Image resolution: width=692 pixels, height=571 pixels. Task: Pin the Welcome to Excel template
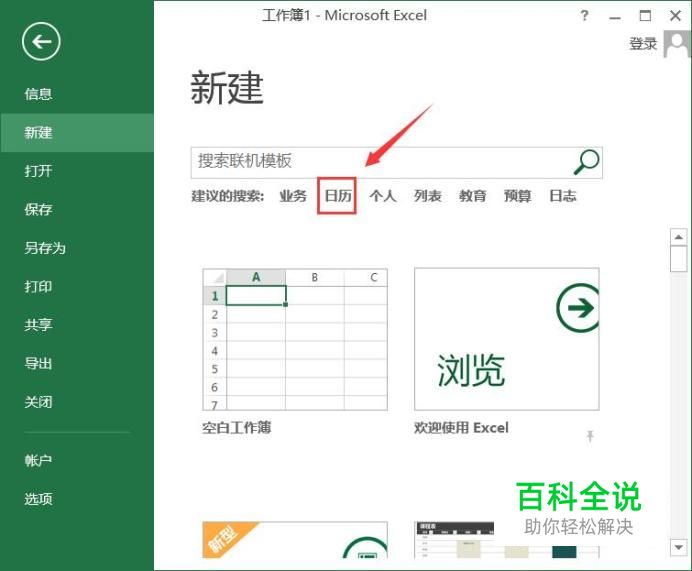(x=590, y=436)
